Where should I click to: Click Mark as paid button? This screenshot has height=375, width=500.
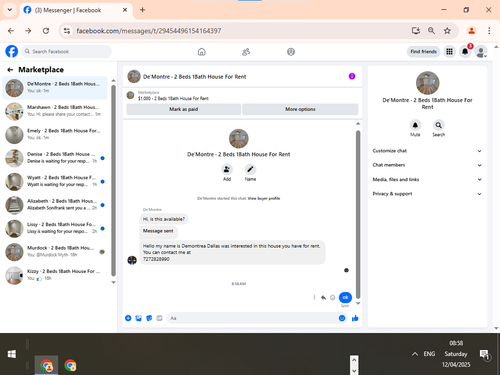point(183,109)
